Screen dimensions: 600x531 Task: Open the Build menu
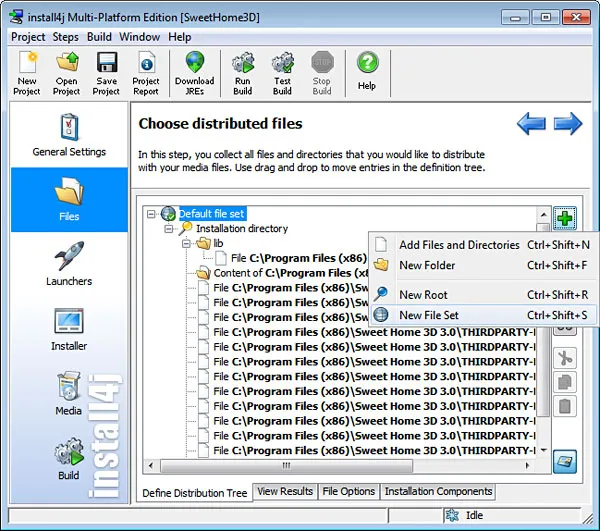(99, 37)
